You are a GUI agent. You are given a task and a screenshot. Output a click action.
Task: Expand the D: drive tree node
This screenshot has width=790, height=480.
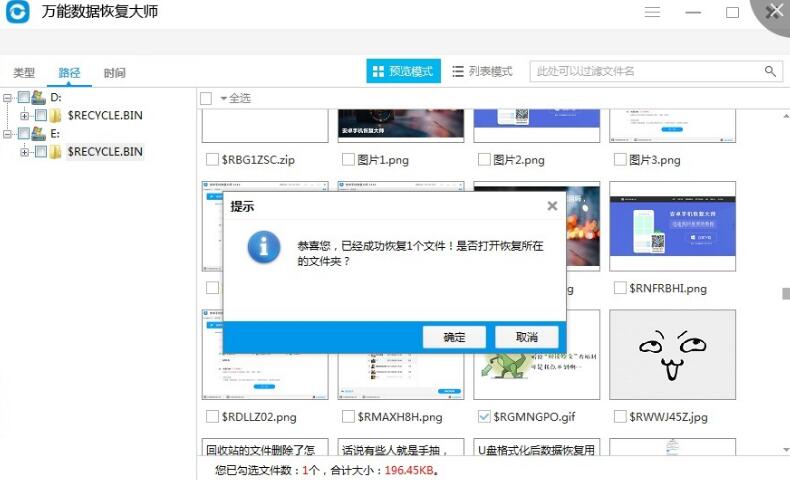point(8,98)
